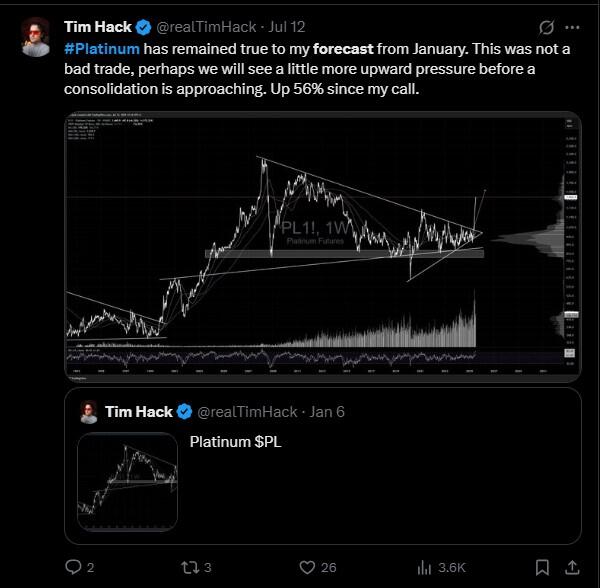Image resolution: width=600 pixels, height=588 pixels.
Task: Click the Jan 6 date in quoted tweet
Action: click(x=327, y=412)
